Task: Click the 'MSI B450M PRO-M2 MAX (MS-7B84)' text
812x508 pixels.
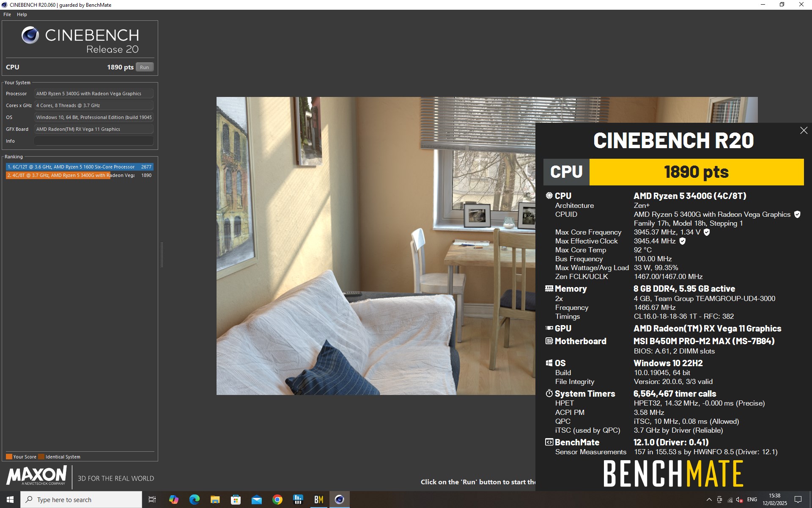Action: (x=704, y=341)
